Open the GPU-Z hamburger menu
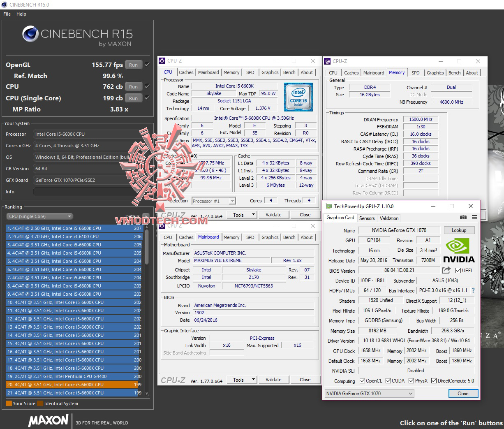The height and width of the screenshot is (429, 504). [x=474, y=218]
